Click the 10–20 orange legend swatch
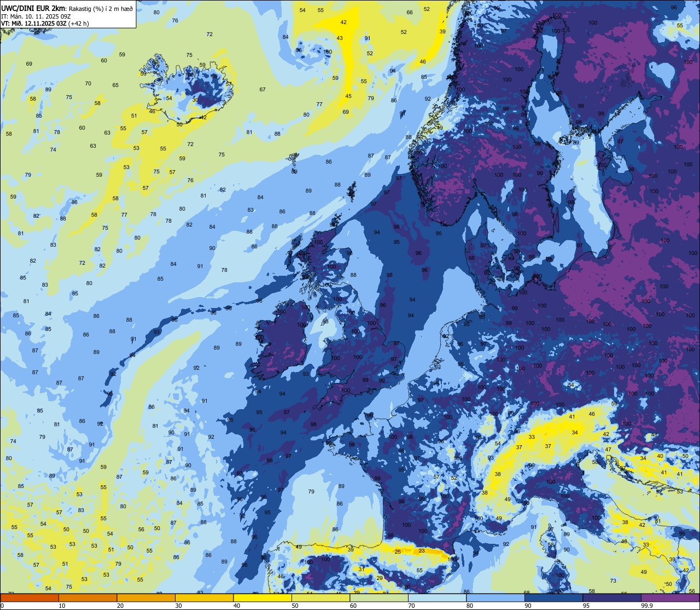Viewport: 700px width, 610px height. [88, 597]
